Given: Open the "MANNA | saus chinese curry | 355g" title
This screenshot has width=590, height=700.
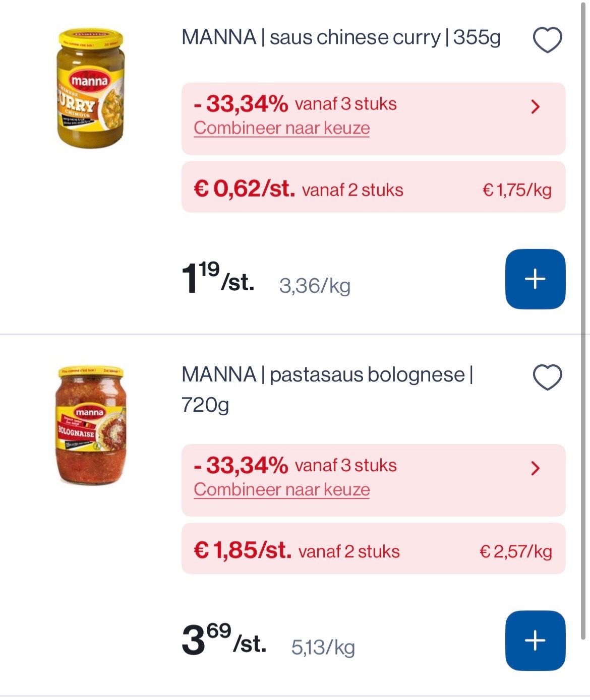Looking at the screenshot, I should pos(341,38).
